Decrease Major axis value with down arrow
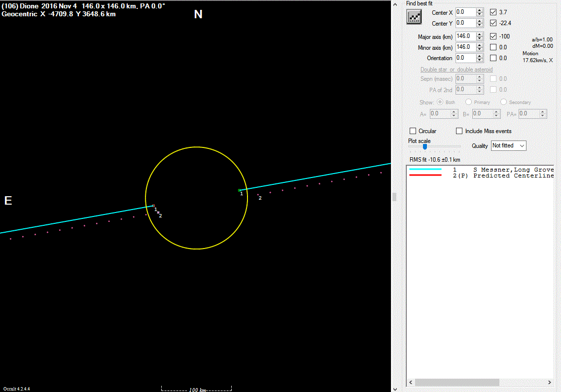Image resolution: width=561 pixels, height=392 pixels. [480, 38]
